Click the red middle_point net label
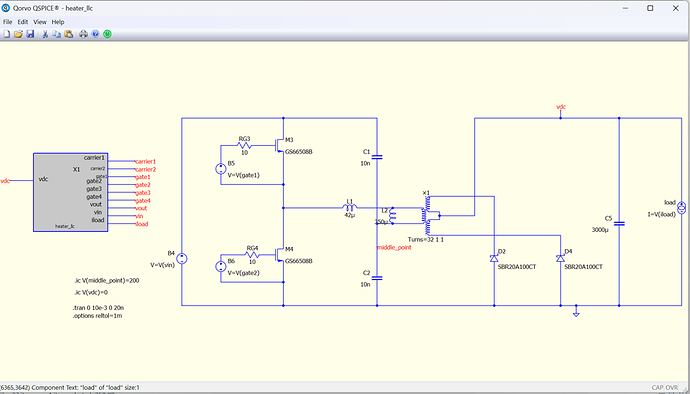Screen dimensions: 690x394 click(394, 247)
